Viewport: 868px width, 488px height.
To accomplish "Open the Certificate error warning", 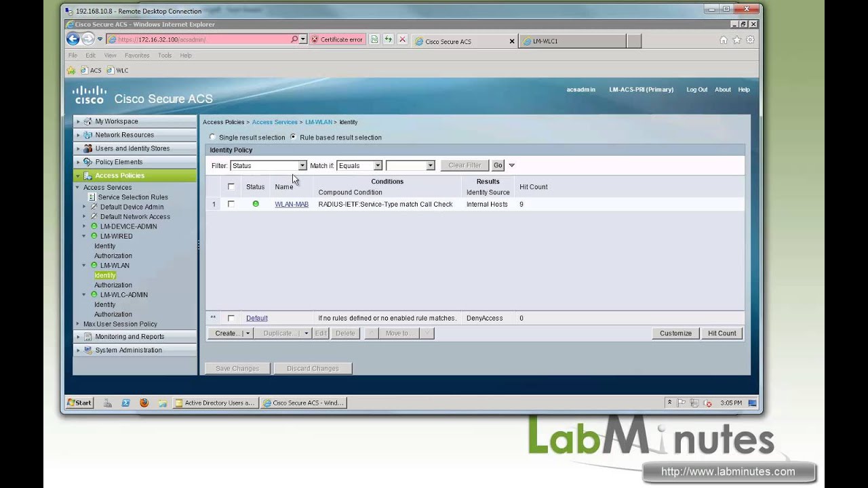I will 337,39.
